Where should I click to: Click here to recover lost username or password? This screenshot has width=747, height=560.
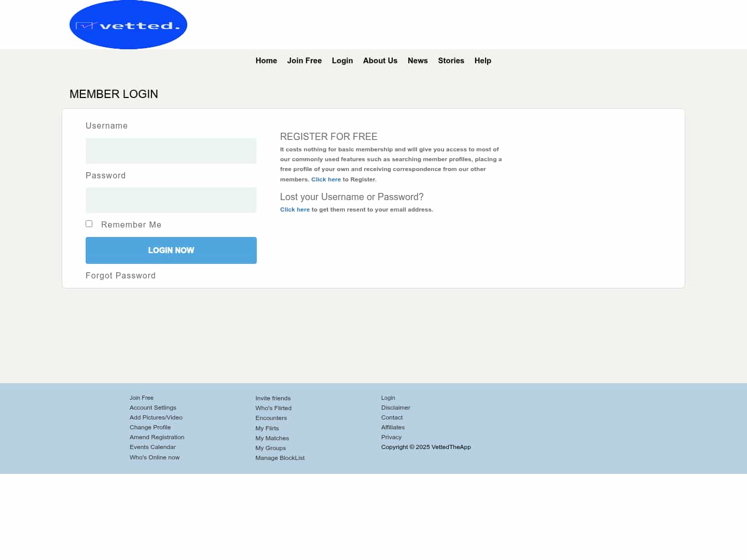pyautogui.click(x=295, y=209)
